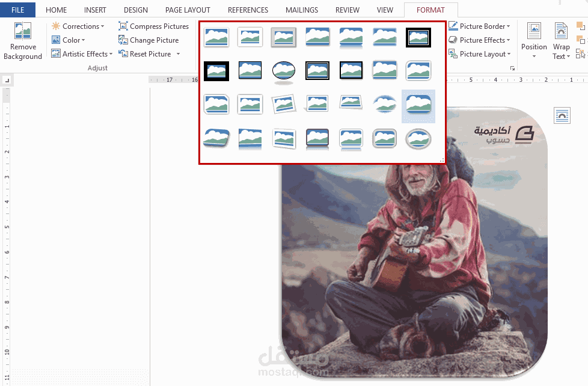This screenshot has width=588, height=386.
Task: Apply Reflected Bevel Black picture style
Action: point(317,138)
